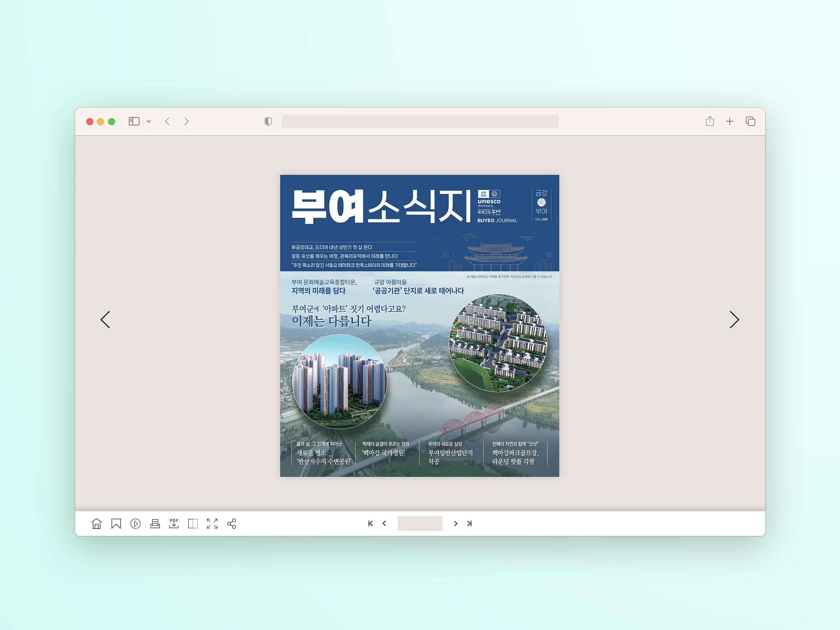Go to the viewer home page
The image size is (840, 630).
pos(97,523)
